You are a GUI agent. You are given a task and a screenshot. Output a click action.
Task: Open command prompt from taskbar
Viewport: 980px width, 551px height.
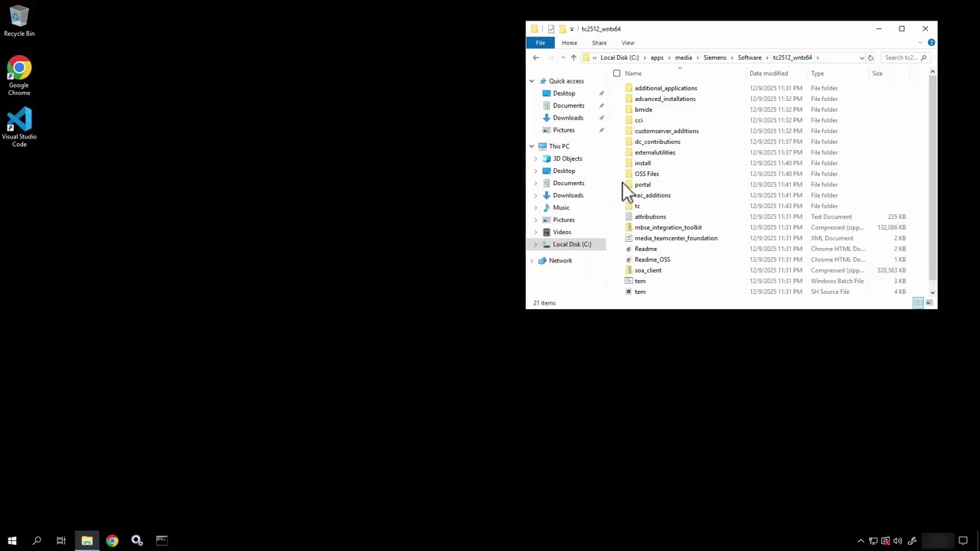click(x=162, y=541)
